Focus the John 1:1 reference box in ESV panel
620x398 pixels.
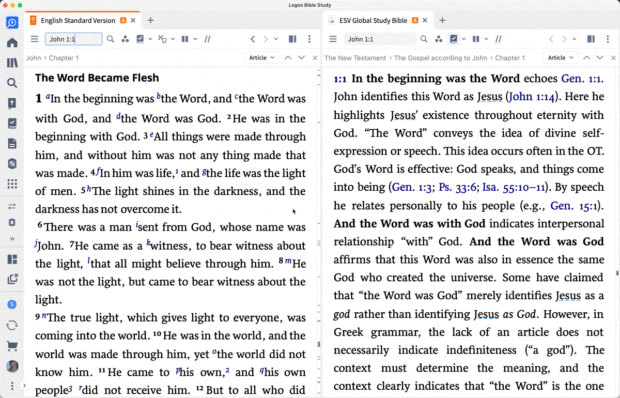pos(74,39)
